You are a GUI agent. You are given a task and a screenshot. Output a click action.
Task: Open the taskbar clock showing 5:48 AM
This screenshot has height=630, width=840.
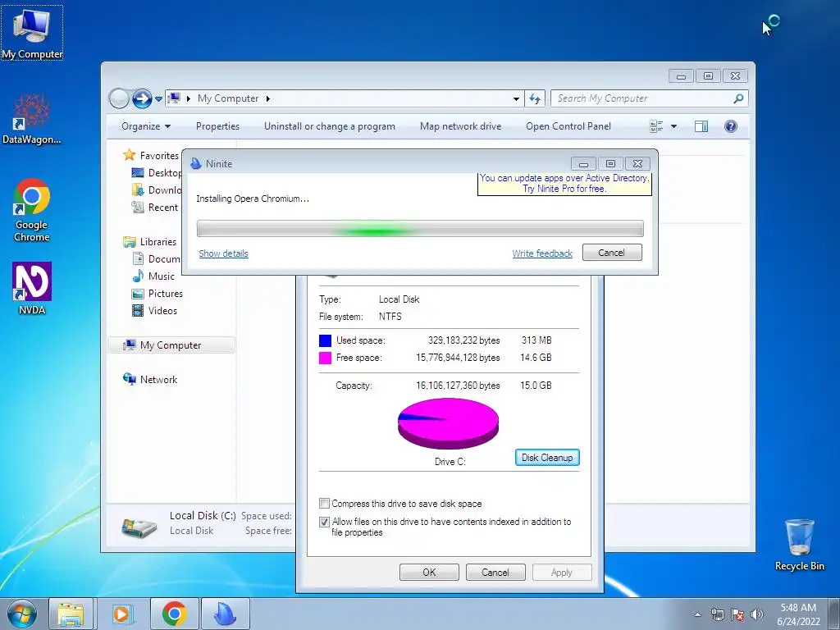click(x=798, y=614)
